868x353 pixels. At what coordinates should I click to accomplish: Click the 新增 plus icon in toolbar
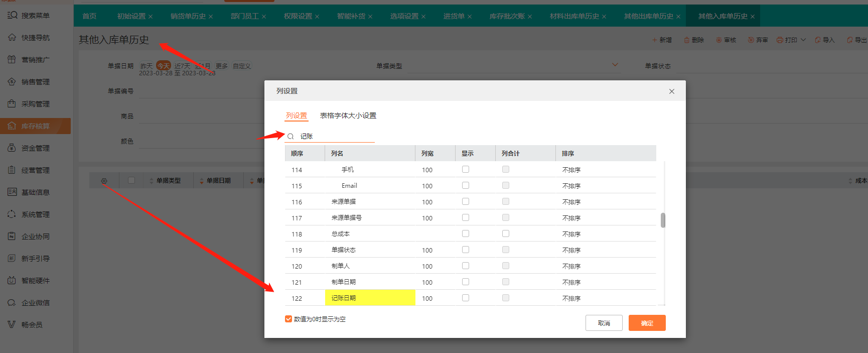click(x=654, y=40)
